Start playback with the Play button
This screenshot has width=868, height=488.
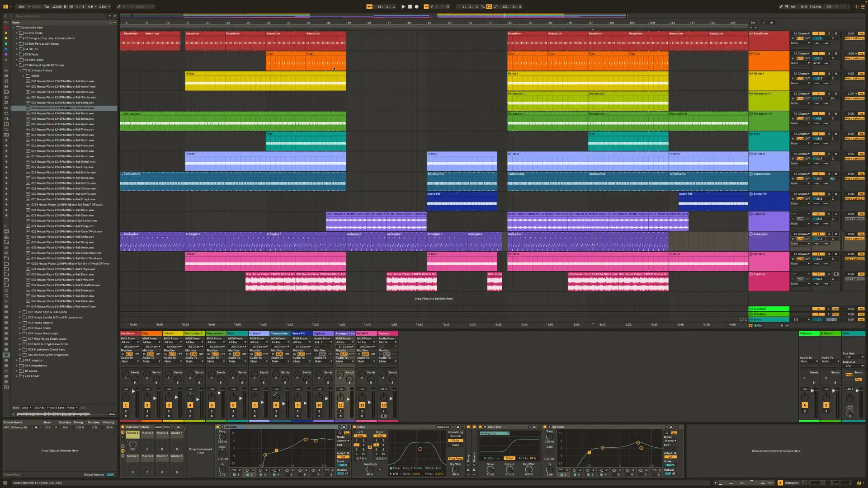[403, 7]
